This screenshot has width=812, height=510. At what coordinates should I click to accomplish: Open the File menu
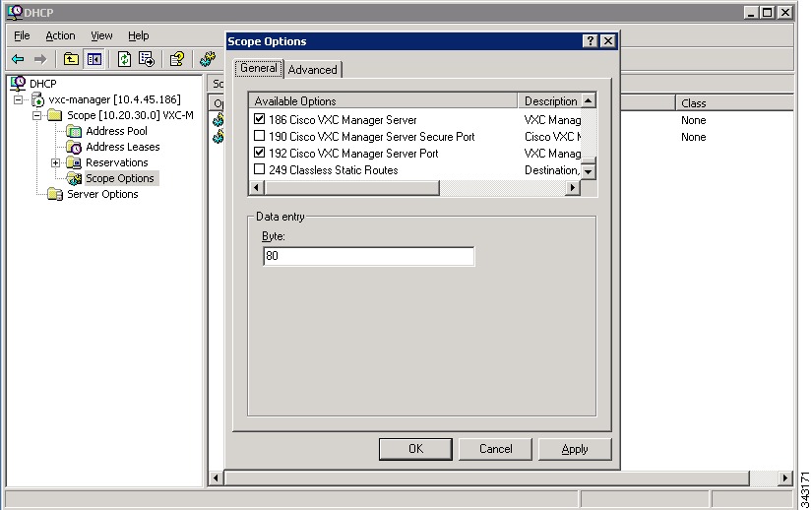[22, 35]
